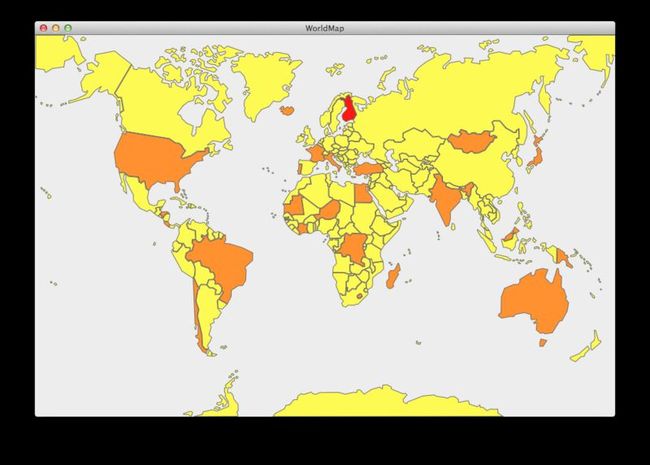Select orange Mongolia north of China
650x465 pixels.
472,141
